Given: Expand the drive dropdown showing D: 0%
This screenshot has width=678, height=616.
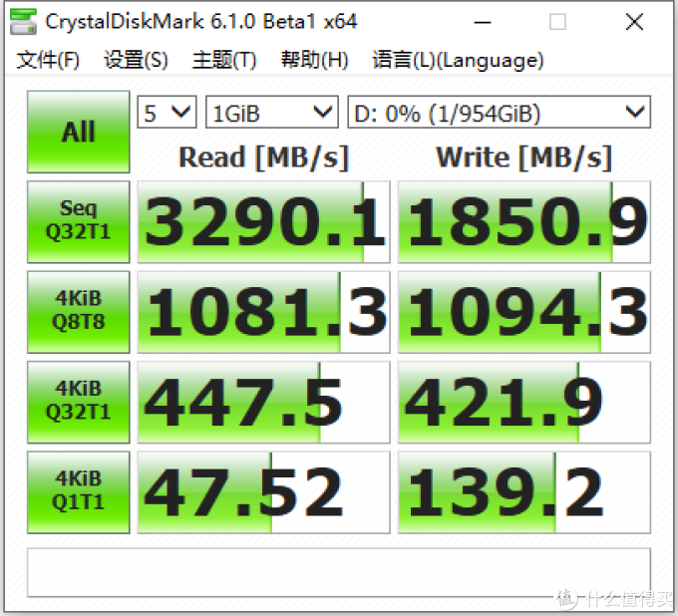Looking at the screenshot, I should pos(499,112).
